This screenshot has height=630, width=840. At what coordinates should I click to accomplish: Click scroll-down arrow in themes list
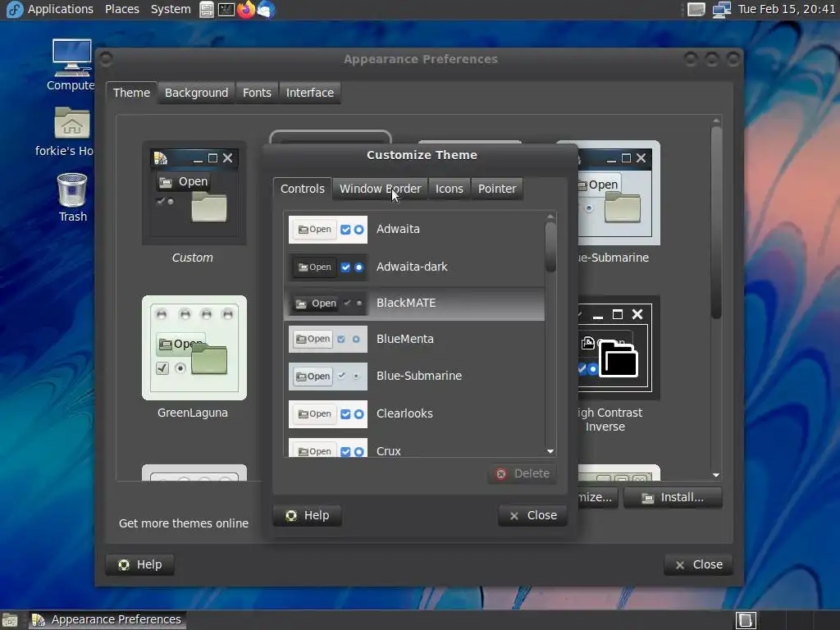pyautogui.click(x=716, y=475)
